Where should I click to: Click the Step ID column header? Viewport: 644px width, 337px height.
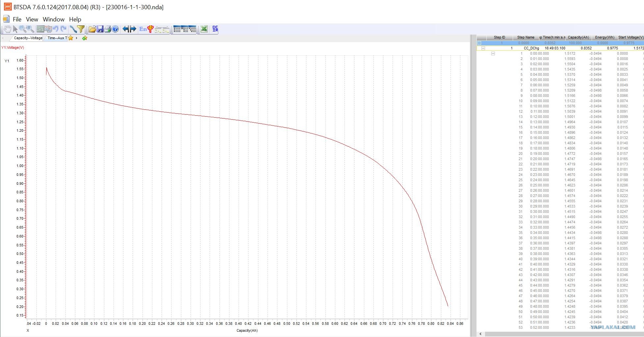point(499,37)
